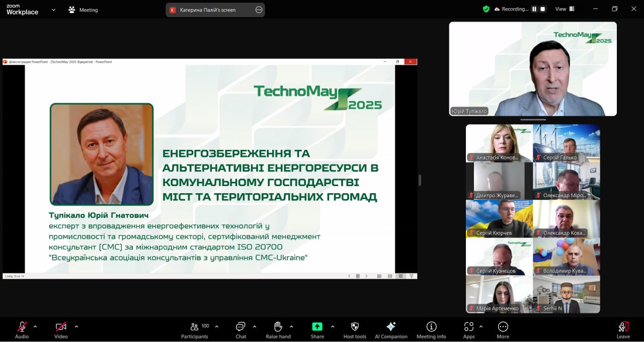Click the handle bar below speaker video

(533, 120)
